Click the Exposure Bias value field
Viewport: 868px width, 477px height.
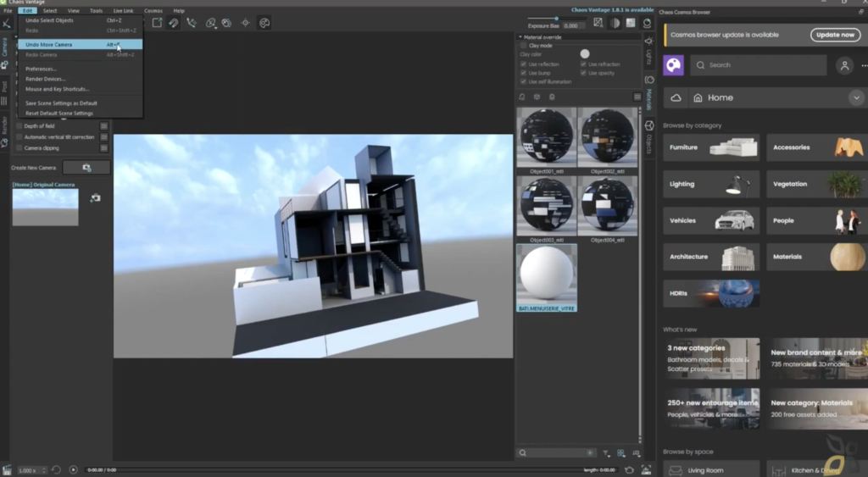click(x=572, y=26)
